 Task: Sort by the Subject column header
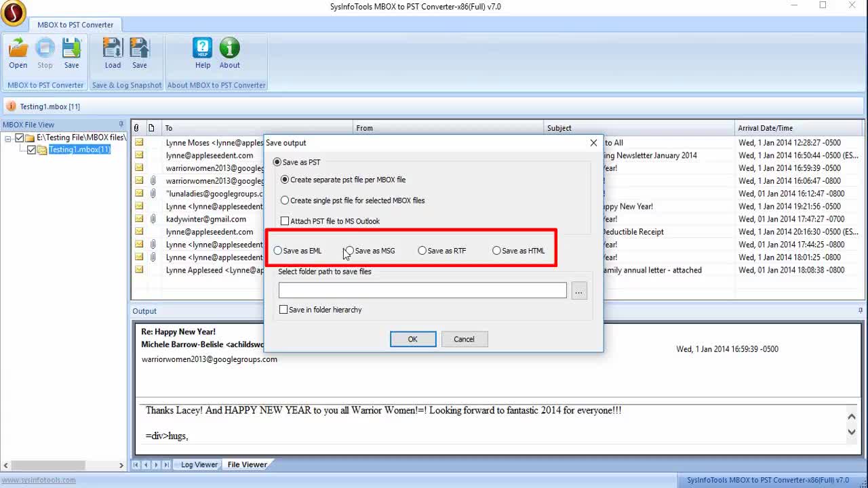tap(640, 127)
